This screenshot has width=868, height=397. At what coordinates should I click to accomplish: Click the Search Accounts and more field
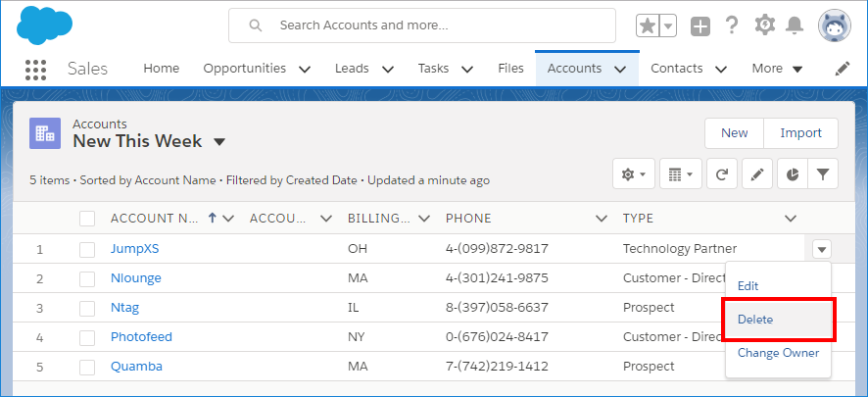421,25
